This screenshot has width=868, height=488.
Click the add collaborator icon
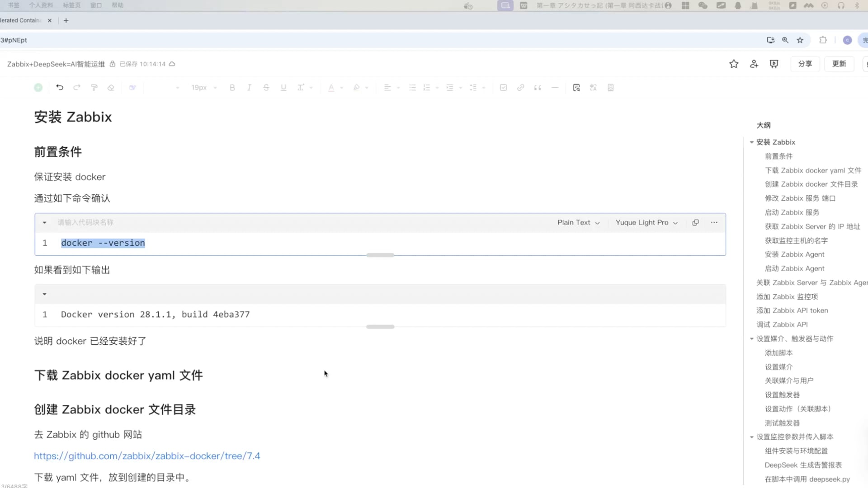click(754, 64)
